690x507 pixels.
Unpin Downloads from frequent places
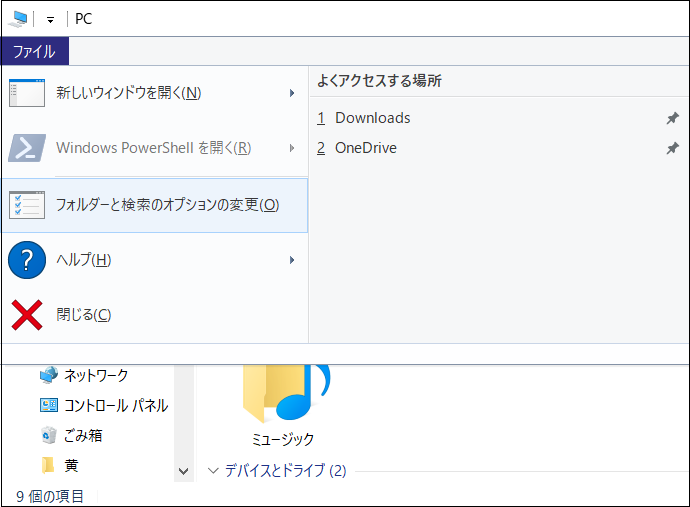[x=672, y=118]
